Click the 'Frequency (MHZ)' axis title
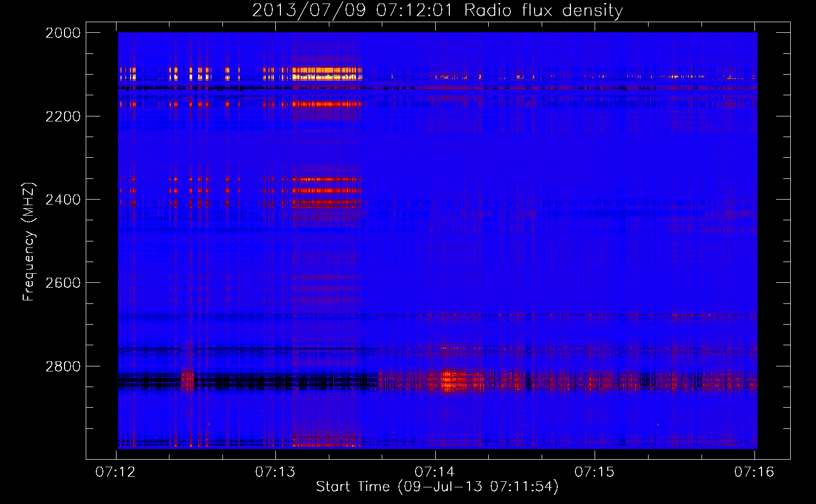 29,242
